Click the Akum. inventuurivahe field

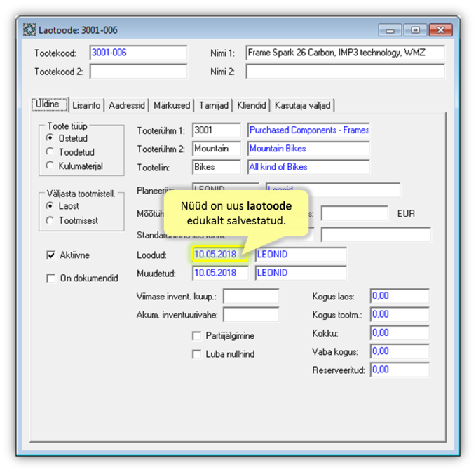point(251,314)
